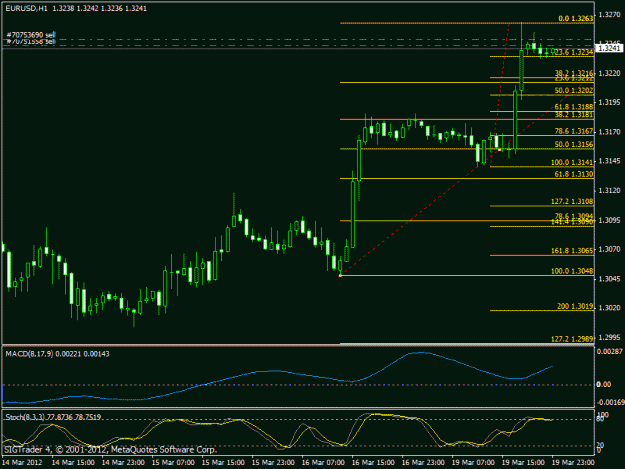Click the 1.3195 price axis value

point(609,103)
